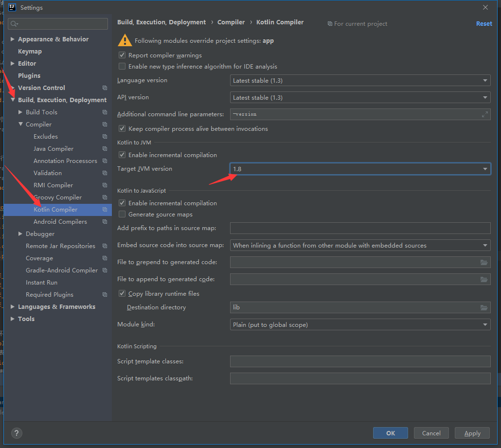Expand the Debugger tree node
501x448 pixels.
20,234
